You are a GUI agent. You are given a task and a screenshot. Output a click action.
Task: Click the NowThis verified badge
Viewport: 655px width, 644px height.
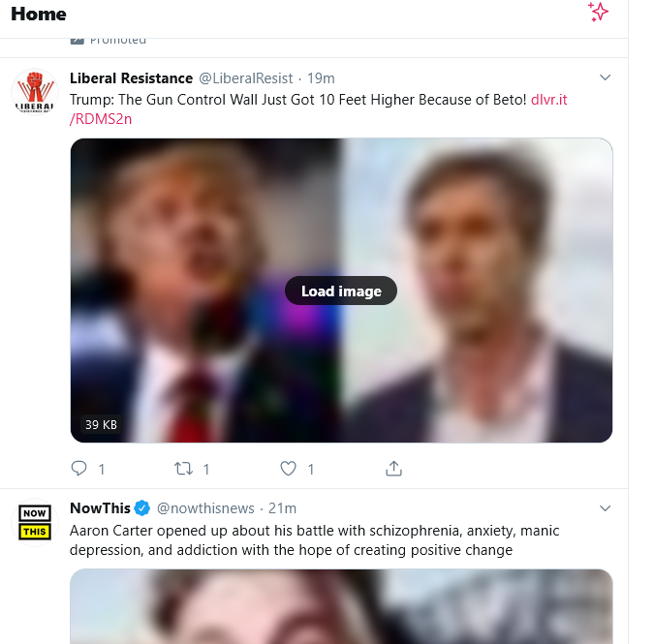[142, 508]
